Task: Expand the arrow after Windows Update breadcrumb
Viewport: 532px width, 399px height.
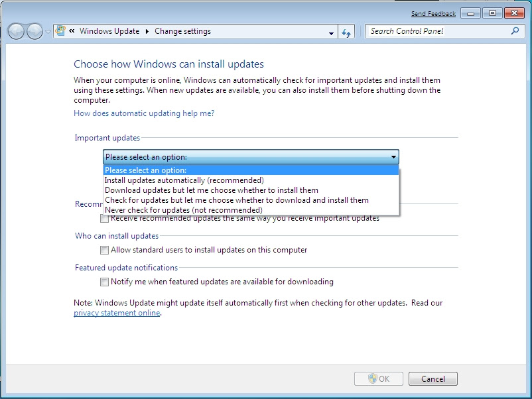Action: pos(147,31)
